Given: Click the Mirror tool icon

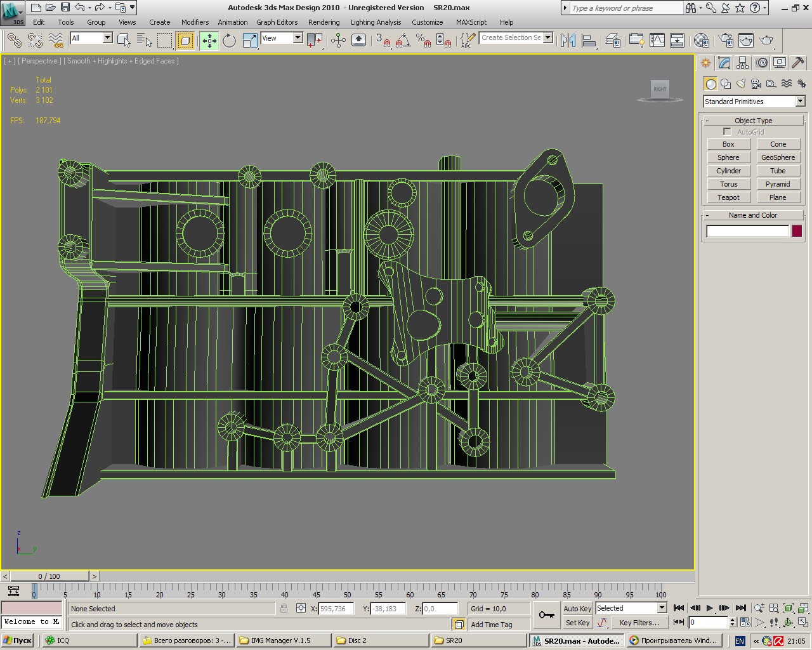Looking at the screenshot, I should [568, 41].
